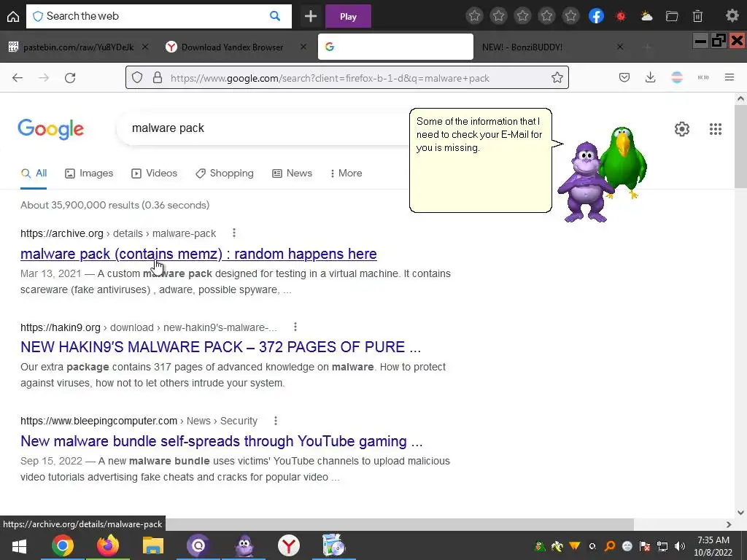
Task: Close the BonziBUDDY tab
Action: tap(620, 47)
